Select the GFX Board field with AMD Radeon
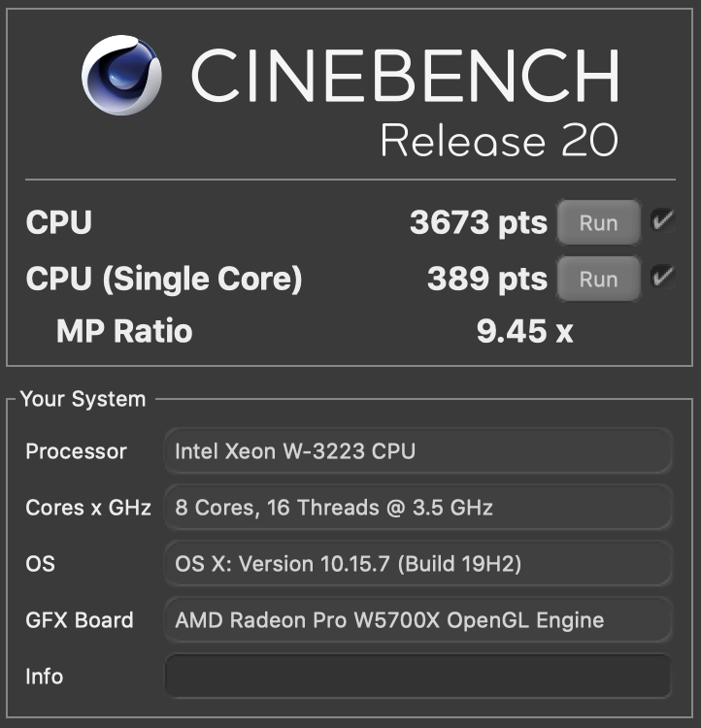 click(x=418, y=620)
